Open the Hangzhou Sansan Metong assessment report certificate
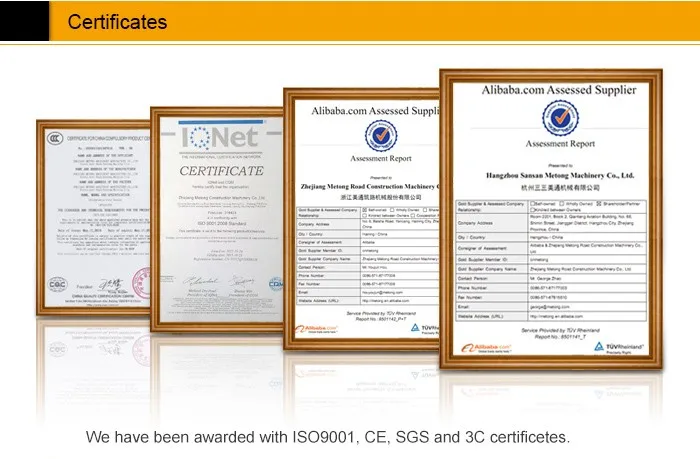The image size is (700, 459). [551, 219]
